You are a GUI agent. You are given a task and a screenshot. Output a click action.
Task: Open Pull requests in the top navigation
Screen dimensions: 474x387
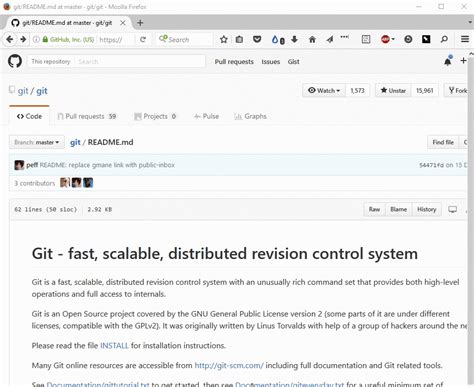point(234,62)
